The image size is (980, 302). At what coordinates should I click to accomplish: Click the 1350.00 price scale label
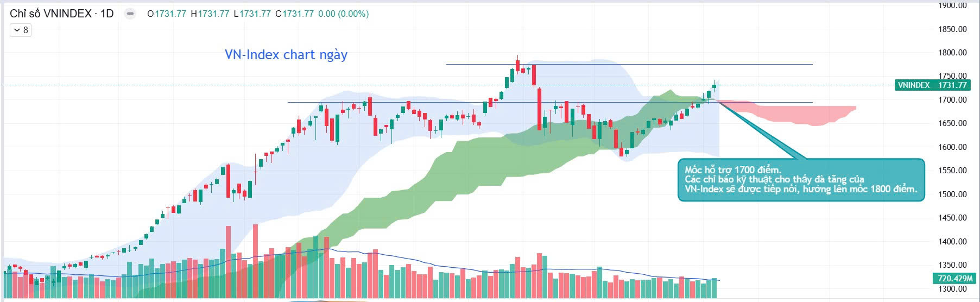(952, 265)
